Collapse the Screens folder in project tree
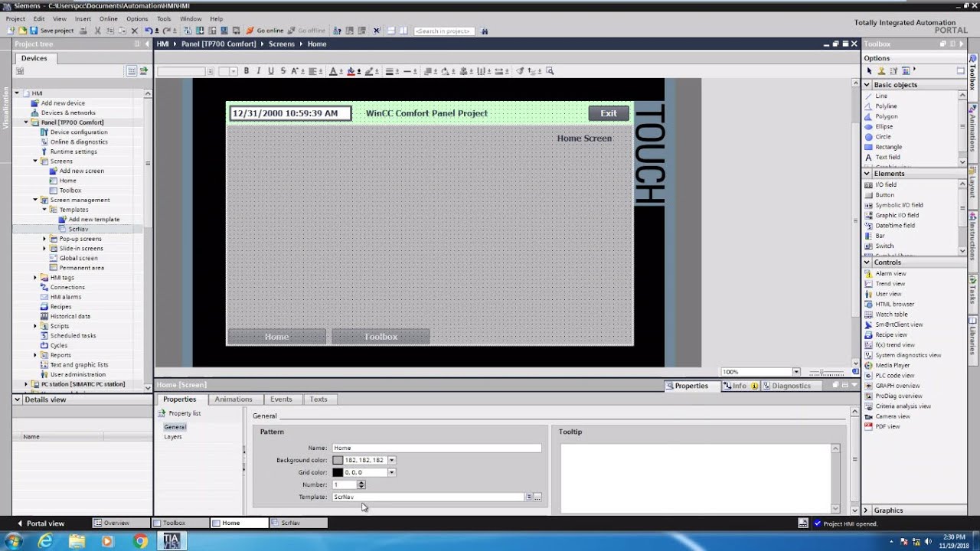 click(35, 161)
